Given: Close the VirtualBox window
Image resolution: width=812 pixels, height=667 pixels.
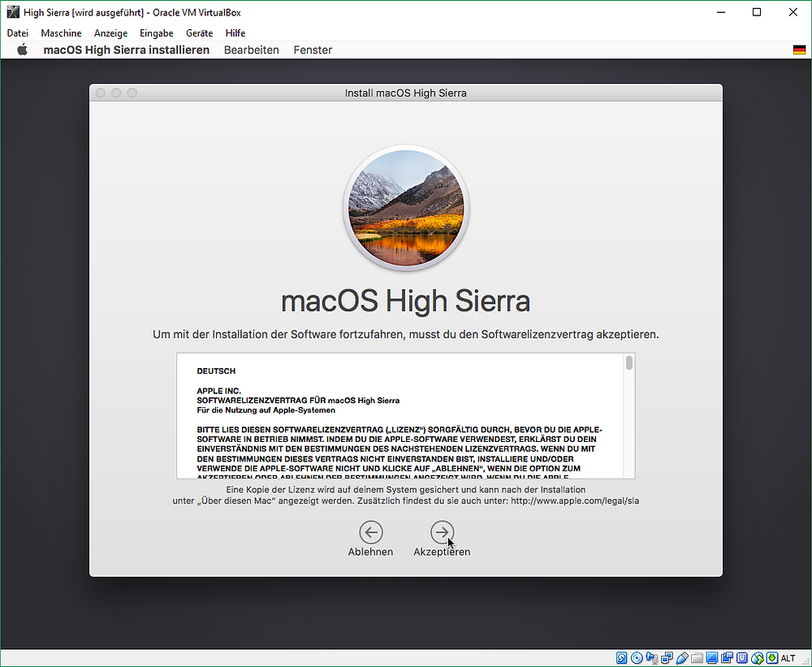Looking at the screenshot, I should pyautogui.click(x=793, y=12).
